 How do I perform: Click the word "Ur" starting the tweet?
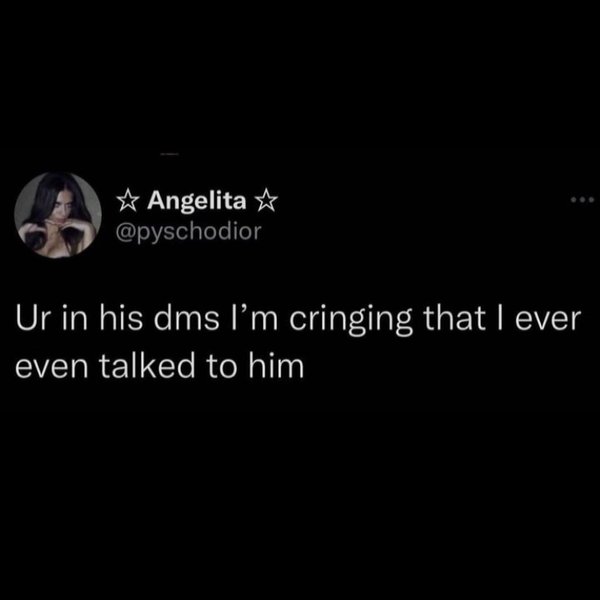pyautogui.click(x=33, y=319)
